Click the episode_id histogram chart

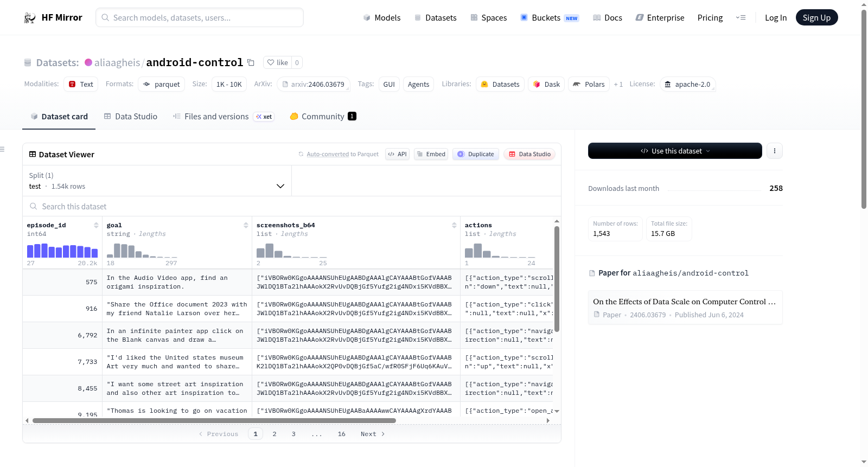tap(62, 251)
